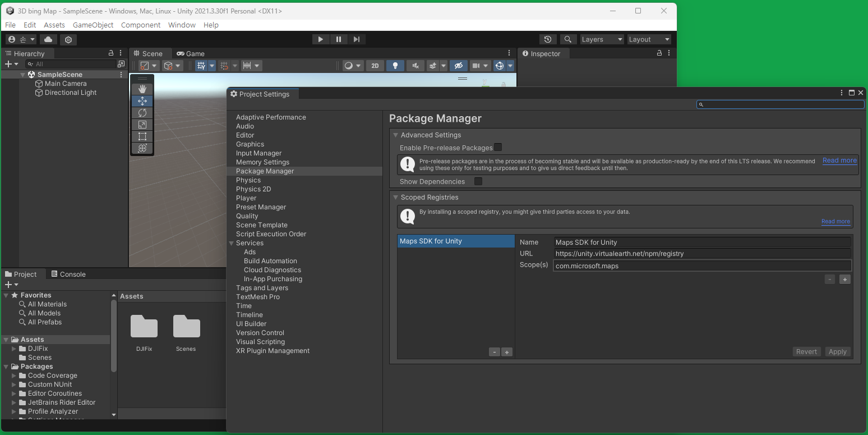Image resolution: width=868 pixels, height=435 pixels.
Task: Open the Hierarchy panel kebab menu
Action: click(121, 53)
